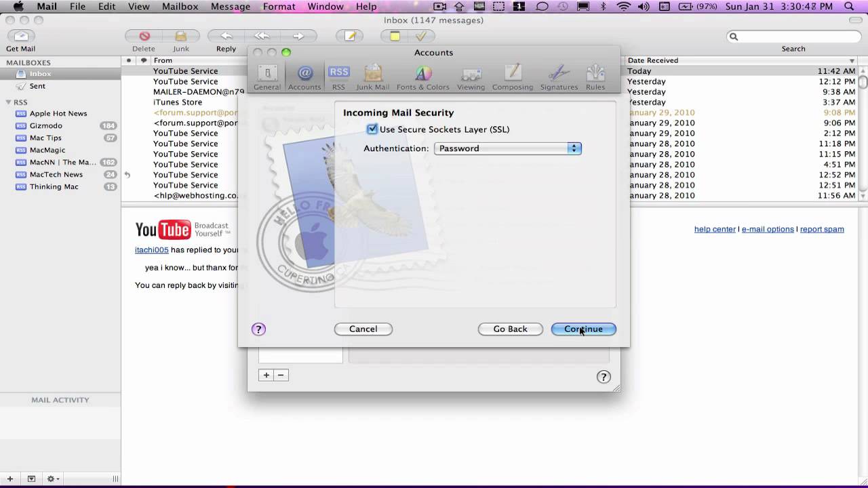Open the Fonts & Colors preferences pane

[423, 78]
